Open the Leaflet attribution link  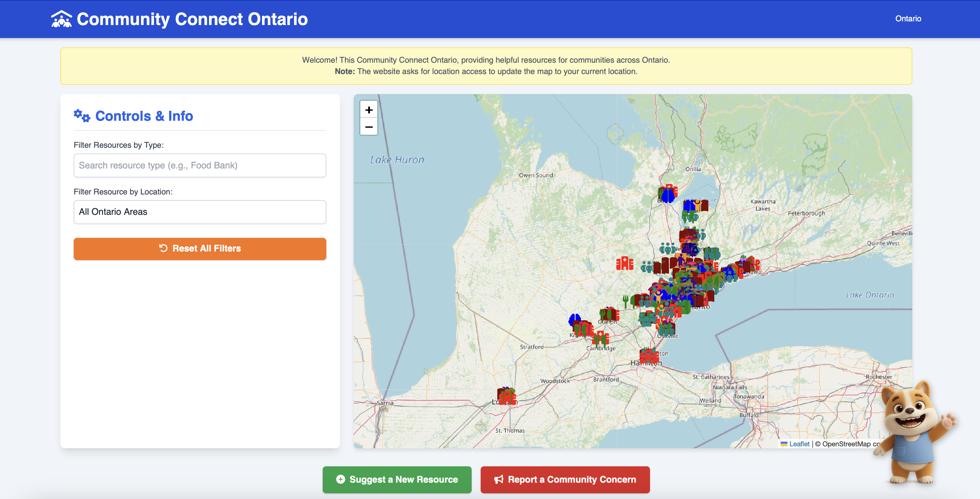click(799, 444)
